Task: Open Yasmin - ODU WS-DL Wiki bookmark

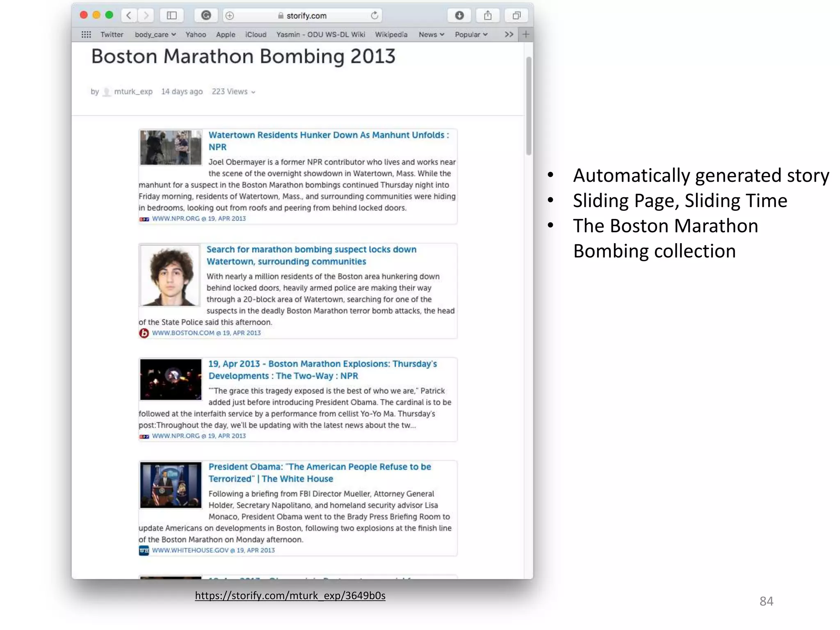Action: 320,34
